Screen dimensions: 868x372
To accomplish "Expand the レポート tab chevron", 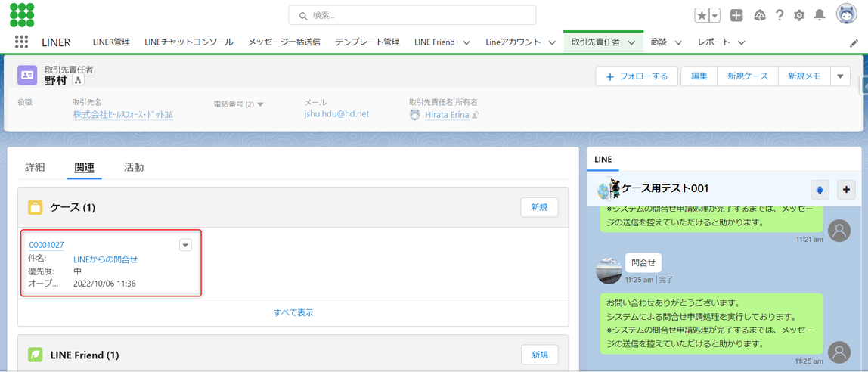I will (x=742, y=42).
